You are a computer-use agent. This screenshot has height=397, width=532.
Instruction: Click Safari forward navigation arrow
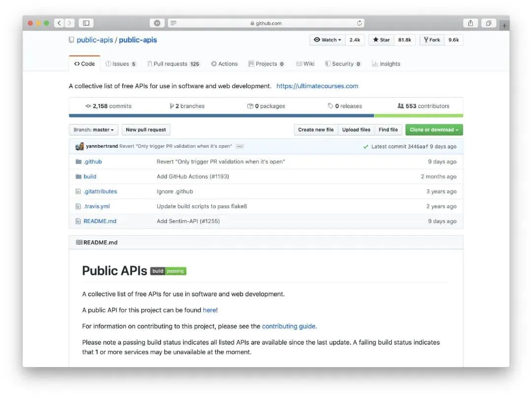point(69,23)
